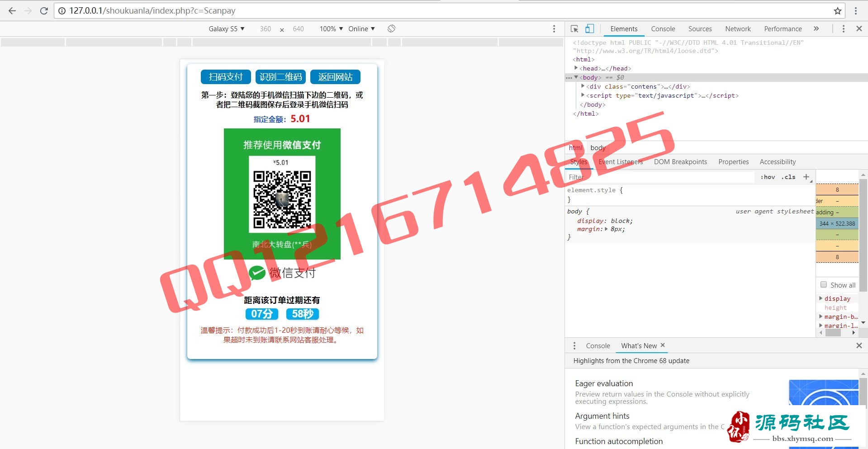This screenshot has width=868, height=449.
Task: Close the DevTools panel
Action: (859, 28)
